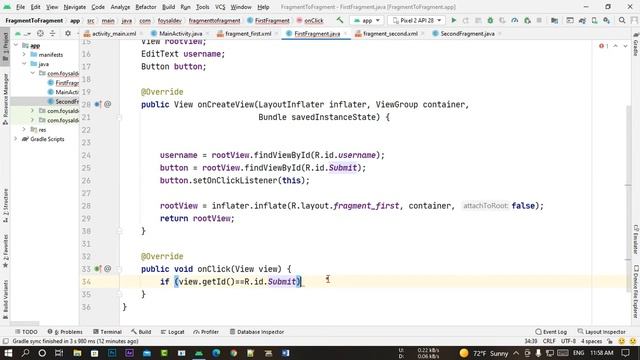Open the Problems tool window
Screen dimensions: 640x360
(65, 332)
